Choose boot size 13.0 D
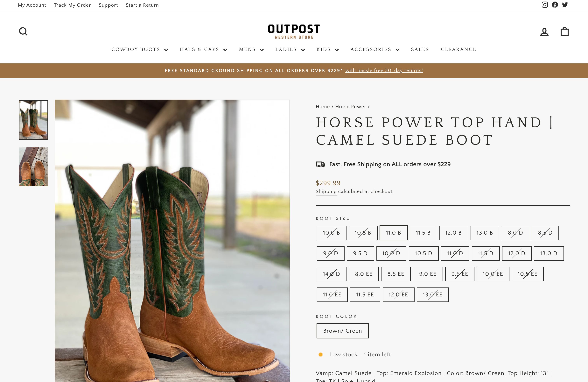The width and height of the screenshot is (588, 382). coord(549,253)
